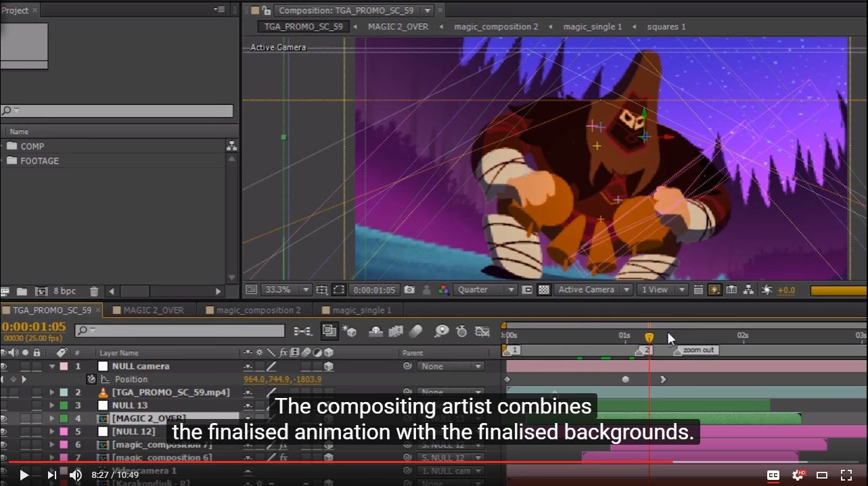Toggle YouTube subtitles CC button
This screenshot has height=486, width=868.
pyautogui.click(x=773, y=475)
